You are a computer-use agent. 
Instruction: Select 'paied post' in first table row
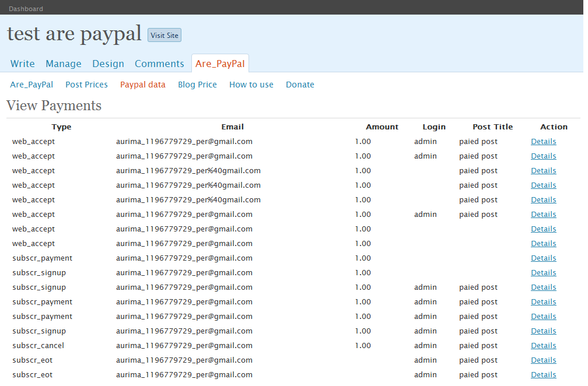click(x=478, y=142)
